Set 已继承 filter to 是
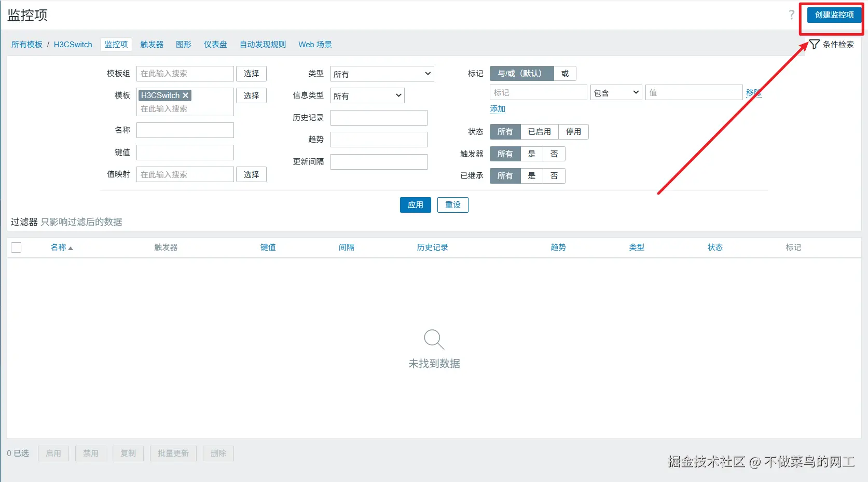868x482 pixels. 532,176
